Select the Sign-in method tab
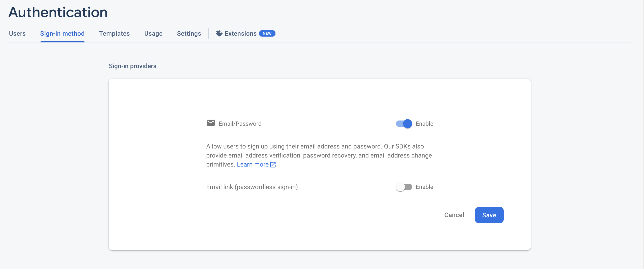644x269 pixels. pyautogui.click(x=62, y=34)
